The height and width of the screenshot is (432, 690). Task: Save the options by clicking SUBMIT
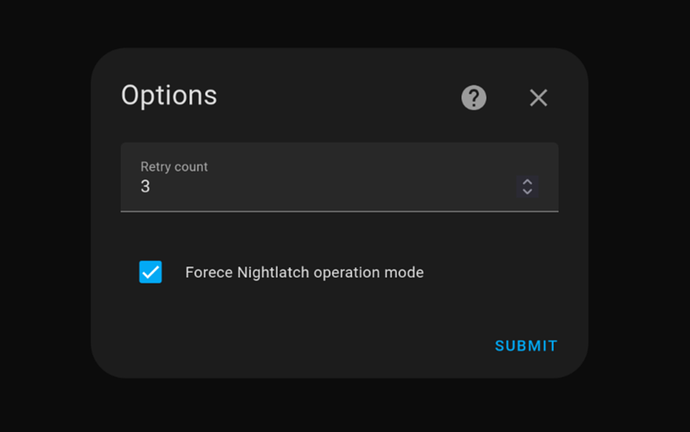[526, 346]
